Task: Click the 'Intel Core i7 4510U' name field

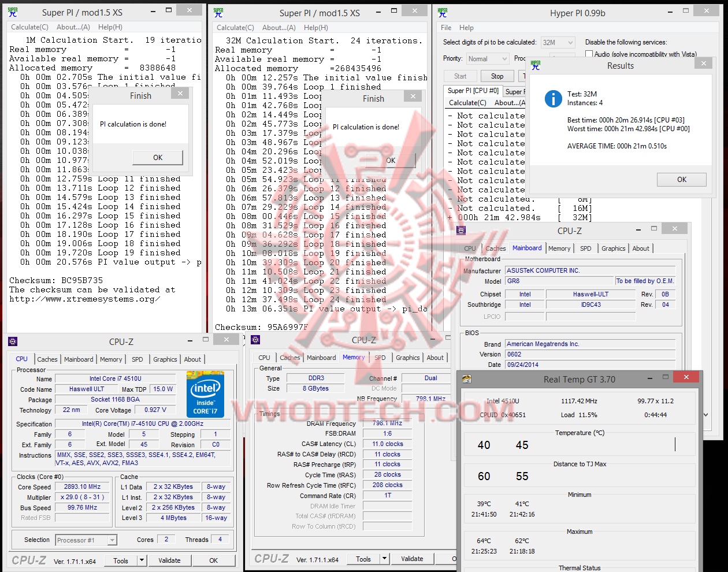Action: point(115,379)
